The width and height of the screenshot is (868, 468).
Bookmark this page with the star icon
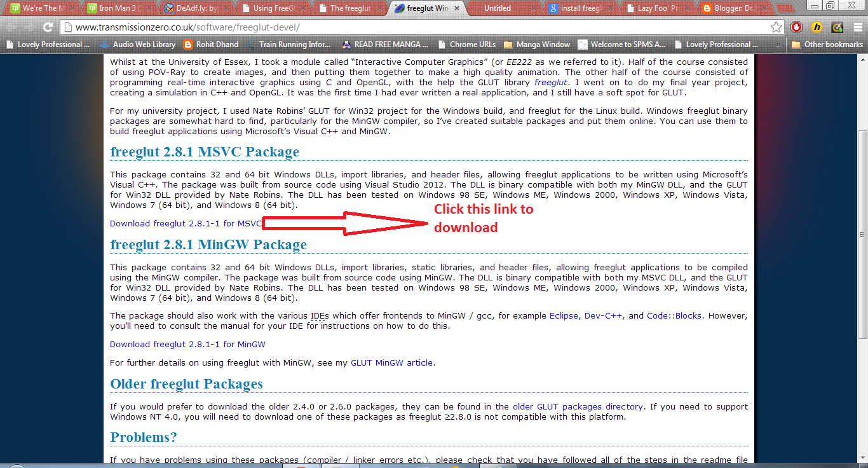[776, 27]
